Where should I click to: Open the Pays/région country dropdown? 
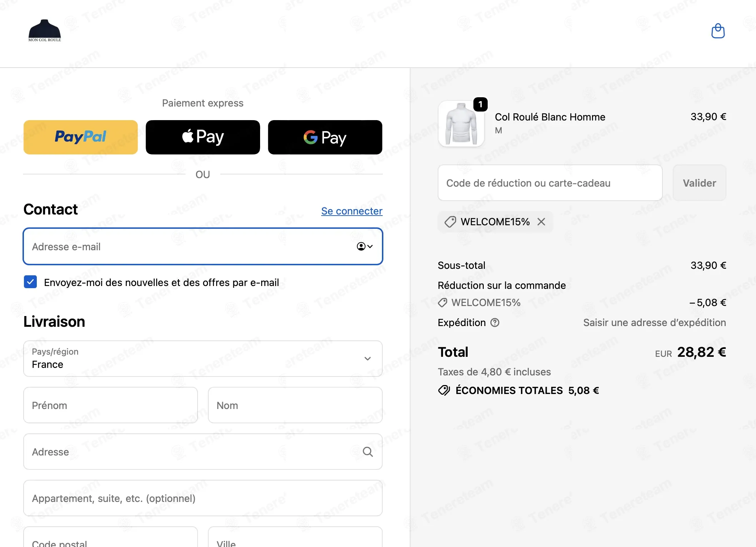(x=203, y=359)
